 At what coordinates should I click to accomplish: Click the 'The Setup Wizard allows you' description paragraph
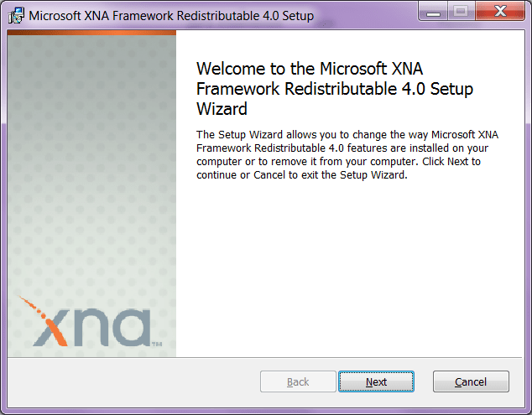click(347, 154)
